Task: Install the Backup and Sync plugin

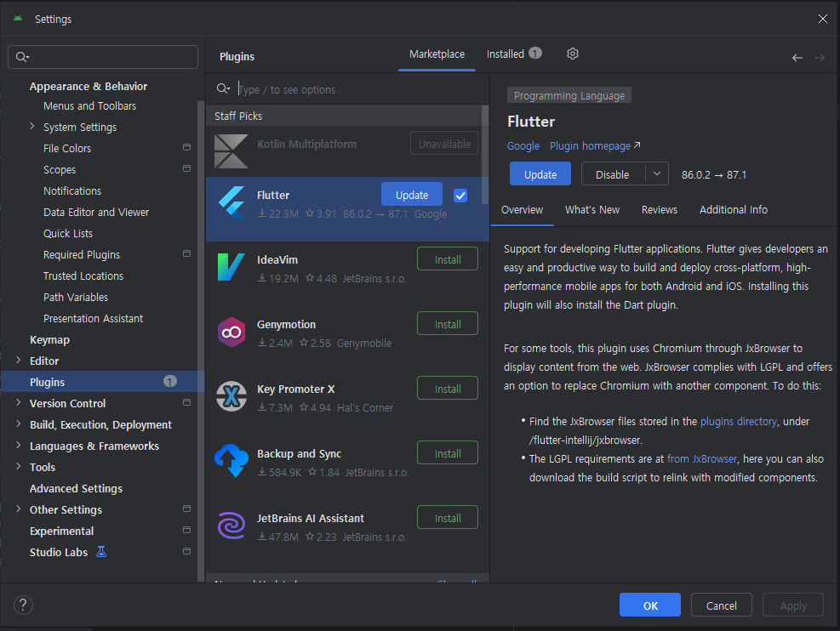Action: (x=448, y=453)
